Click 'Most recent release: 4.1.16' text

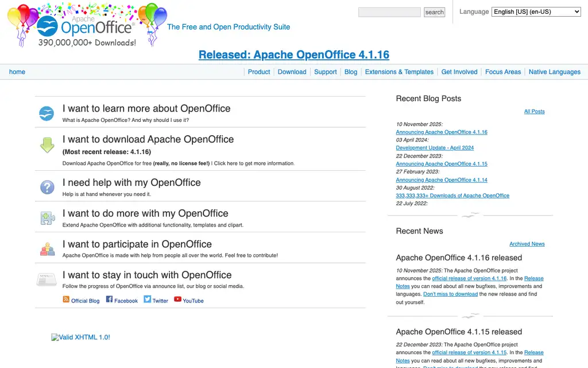(x=106, y=152)
